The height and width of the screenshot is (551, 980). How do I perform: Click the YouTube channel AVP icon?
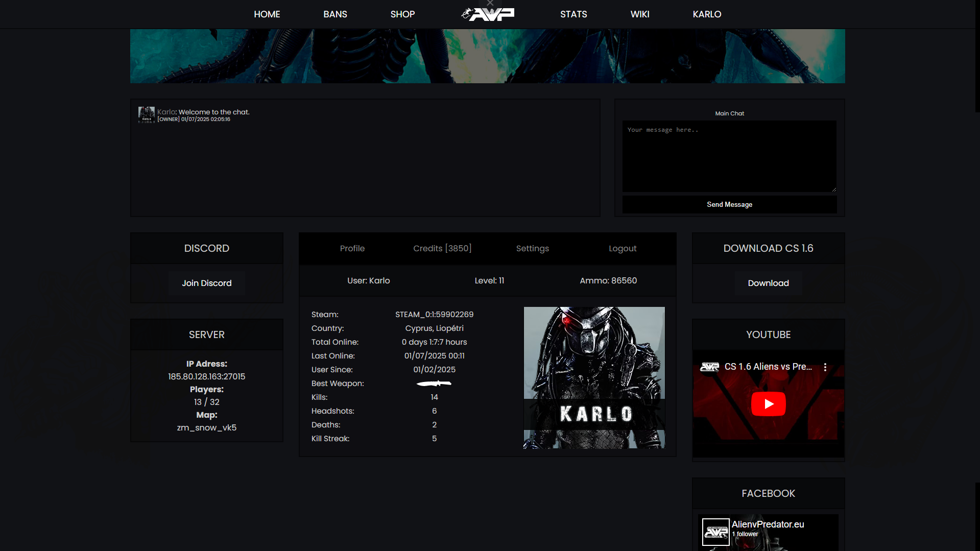tap(709, 367)
